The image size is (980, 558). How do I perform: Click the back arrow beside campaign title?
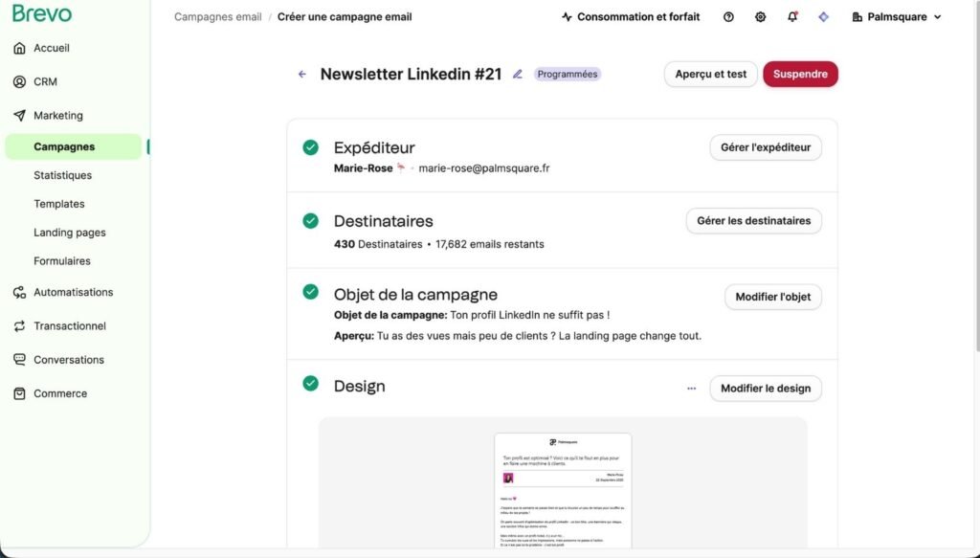point(302,75)
